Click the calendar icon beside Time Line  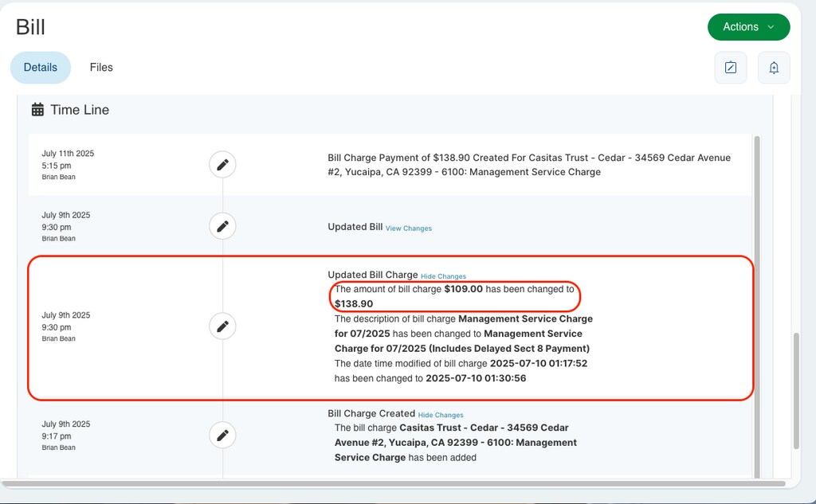(x=37, y=110)
